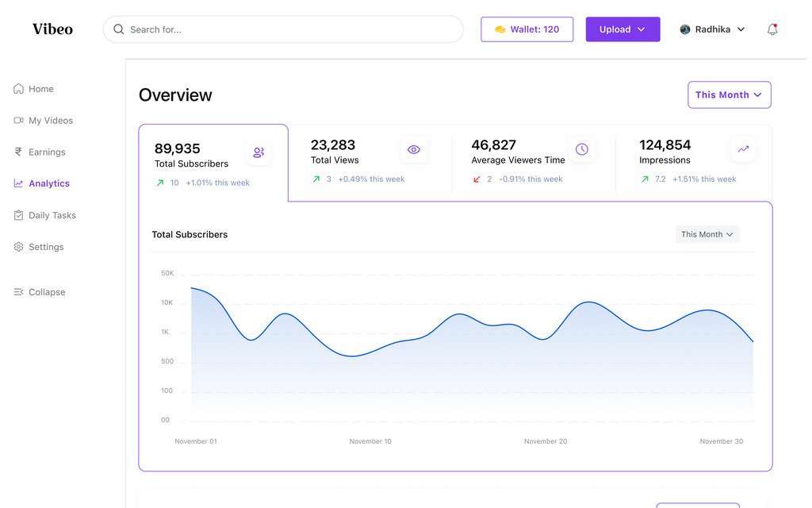Click the 89,935 subscriber count
This screenshot has width=812, height=508.
click(x=177, y=148)
